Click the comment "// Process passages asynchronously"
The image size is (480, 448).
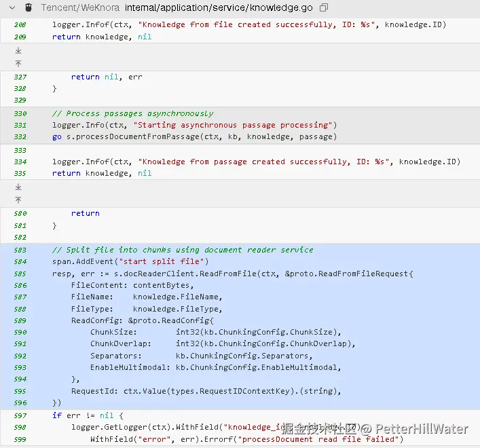click(132, 113)
